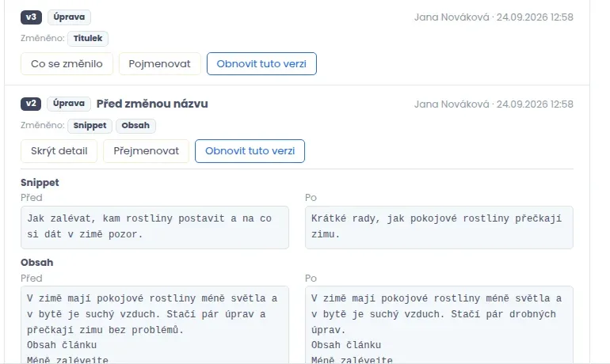
Task: Restore version v3 with 'Obnovit tuto verzi'
Action: click(261, 64)
